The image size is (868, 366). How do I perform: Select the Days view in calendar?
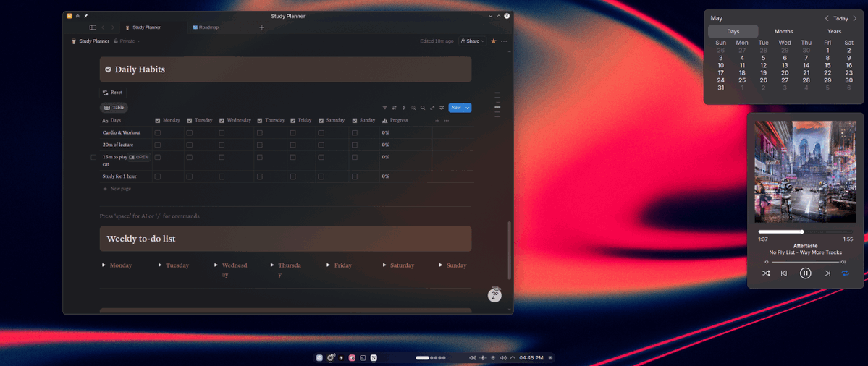point(733,32)
